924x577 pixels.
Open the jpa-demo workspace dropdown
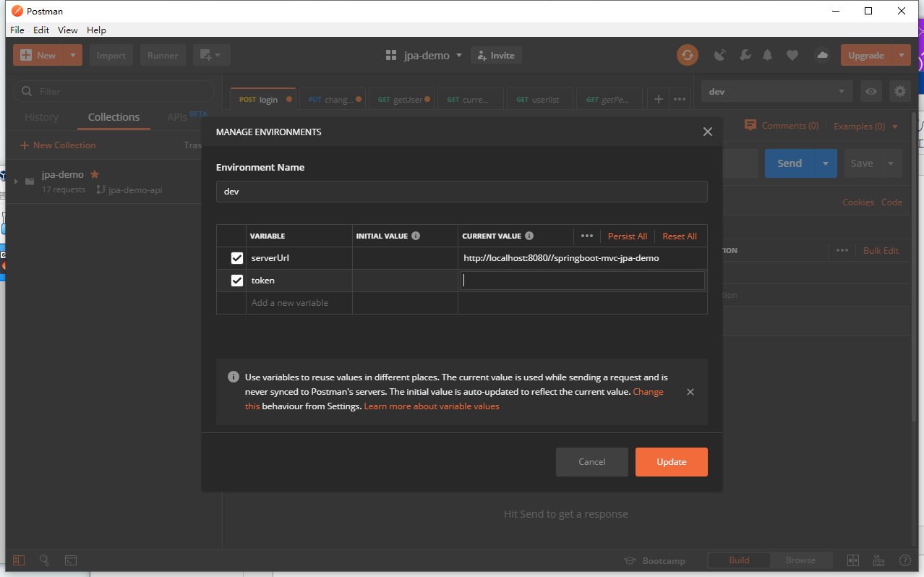tap(424, 55)
